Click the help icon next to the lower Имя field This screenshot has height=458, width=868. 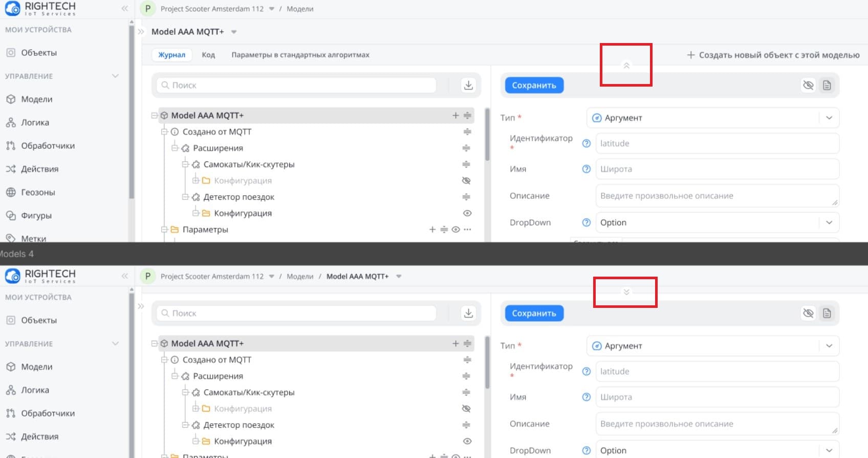587,397
